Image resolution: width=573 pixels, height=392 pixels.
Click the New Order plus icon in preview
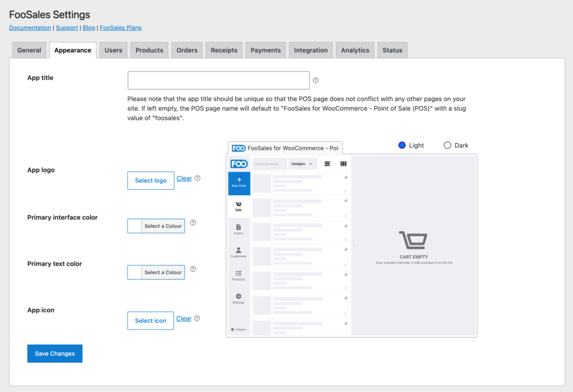(x=239, y=180)
